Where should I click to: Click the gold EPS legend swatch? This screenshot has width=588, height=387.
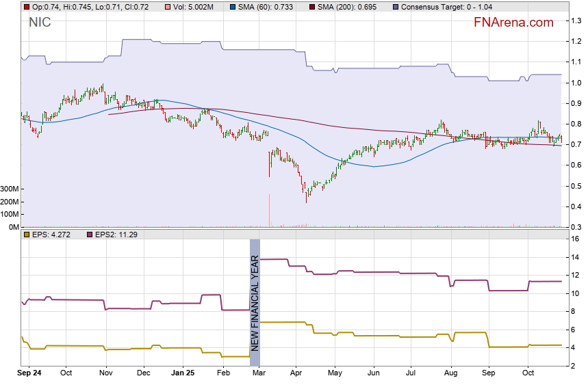(27, 235)
